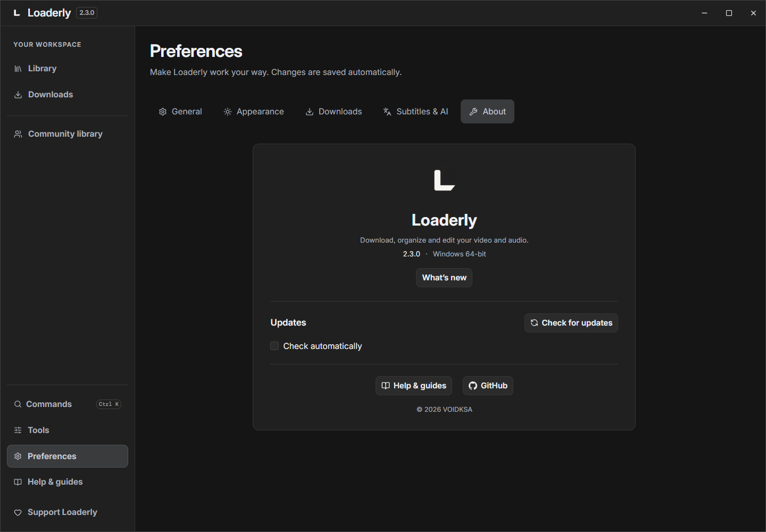766x532 pixels.
Task: Click the "Loaderly" name heading in About card
Action: tap(444, 220)
